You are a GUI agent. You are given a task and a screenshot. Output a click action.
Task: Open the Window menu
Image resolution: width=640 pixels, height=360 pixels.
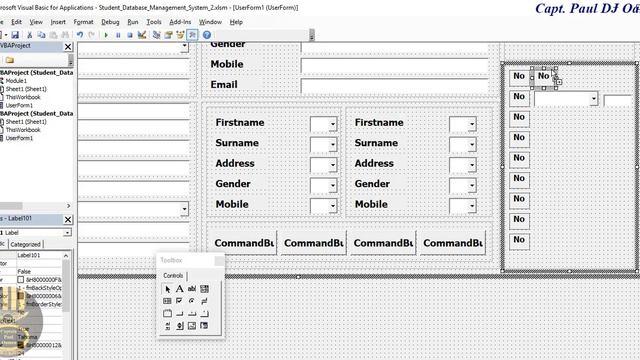tap(210, 22)
